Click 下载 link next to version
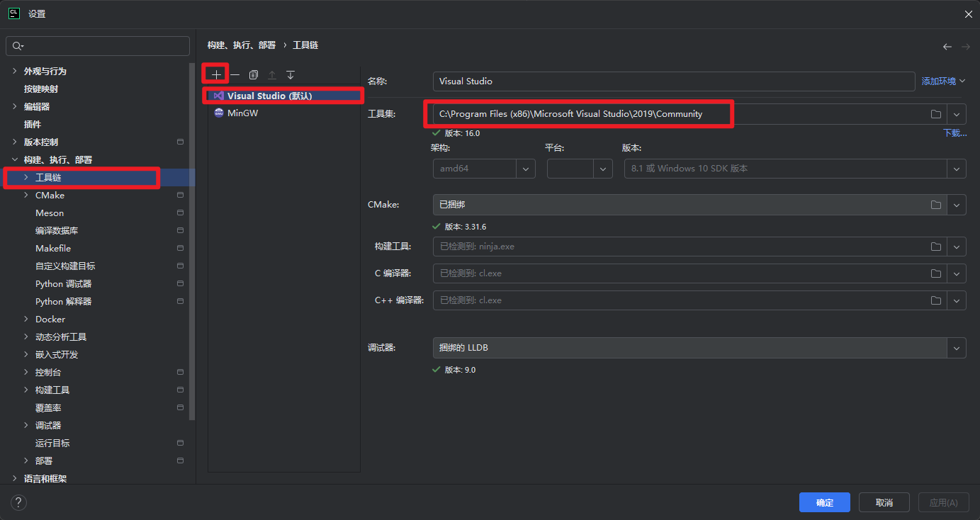Image resolution: width=980 pixels, height=520 pixels. click(x=954, y=133)
